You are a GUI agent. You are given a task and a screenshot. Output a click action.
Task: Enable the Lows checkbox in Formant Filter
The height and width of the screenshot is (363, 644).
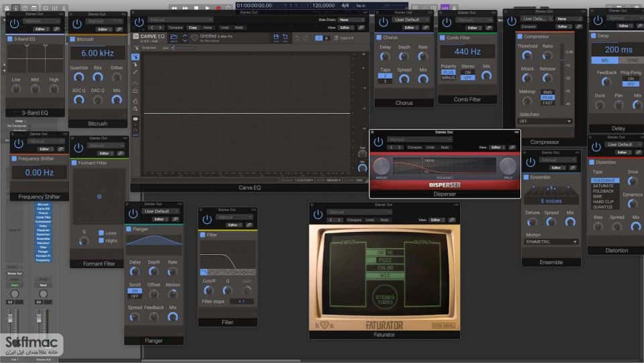tap(101, 233)
